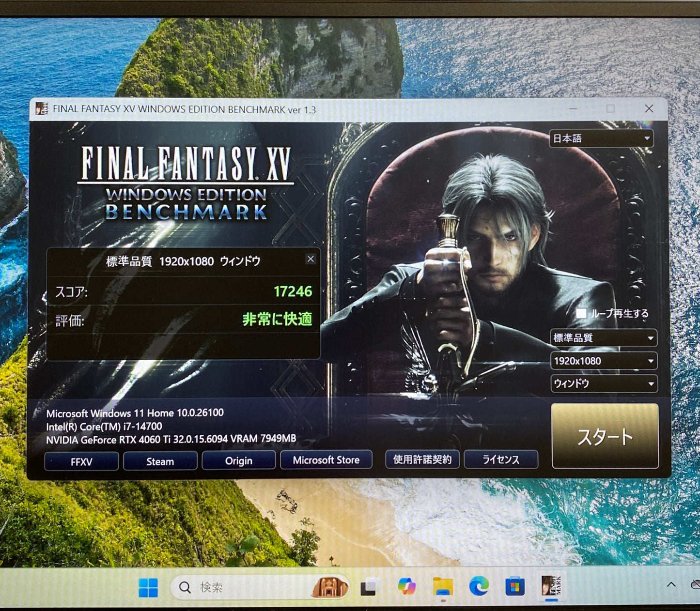Open the 1920x1080 resolution dropdown
Viewport: 700px width, 611px height.
[604, 361]
